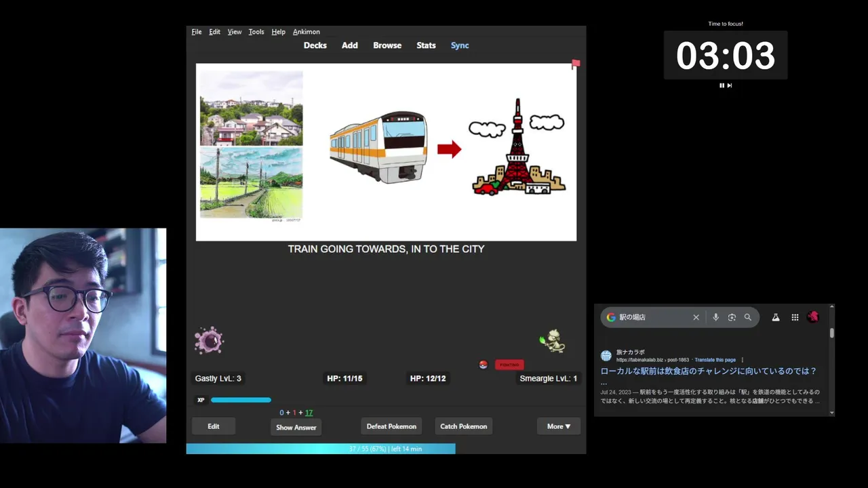Click the houses photo on the card
This screenshot has width=868, height=488.
(x=251, y=108)
